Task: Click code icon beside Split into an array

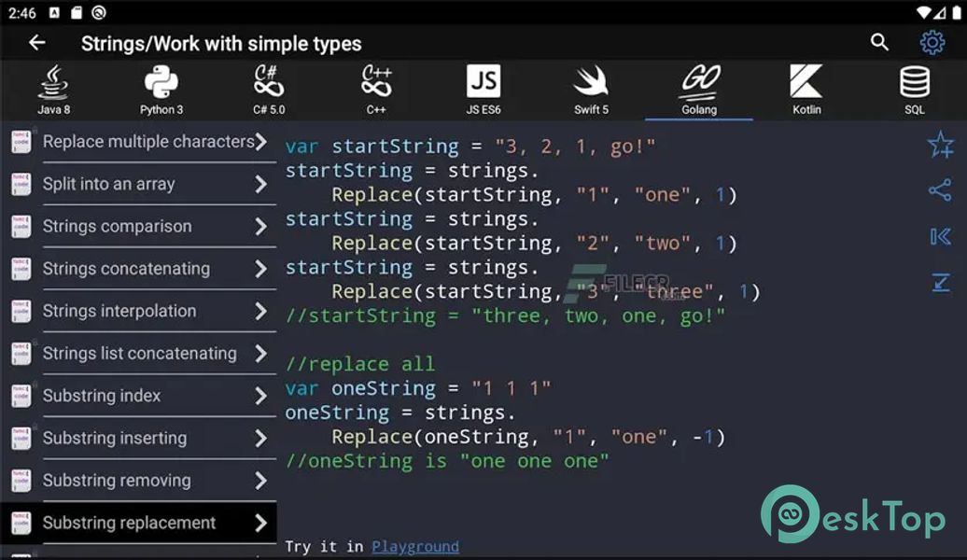Action: (21, 184)
